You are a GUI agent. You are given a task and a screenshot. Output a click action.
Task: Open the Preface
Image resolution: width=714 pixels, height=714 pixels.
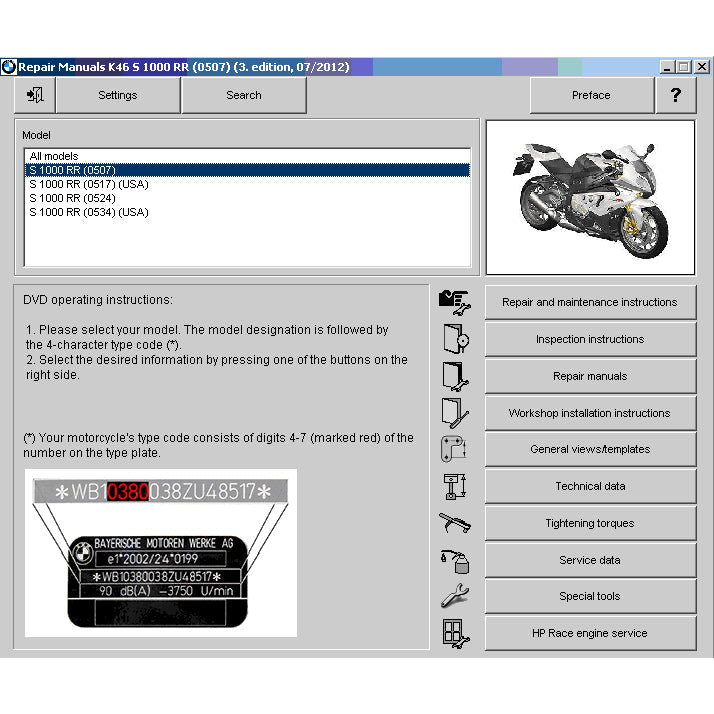(591, 95)
